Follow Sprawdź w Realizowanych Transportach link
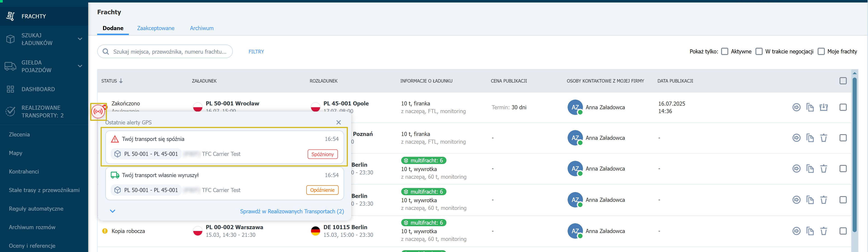Screen dimensions: 868x252 tap(292, 212)
